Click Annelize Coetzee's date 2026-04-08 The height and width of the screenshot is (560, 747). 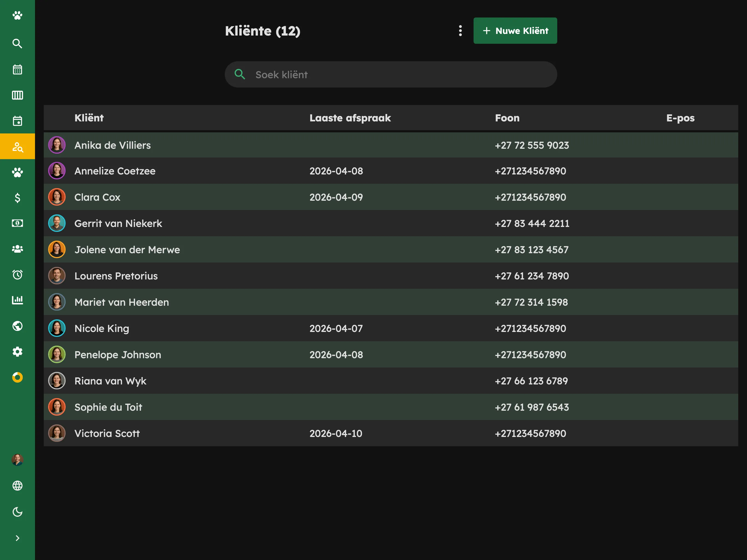click(x=336, y=171)
